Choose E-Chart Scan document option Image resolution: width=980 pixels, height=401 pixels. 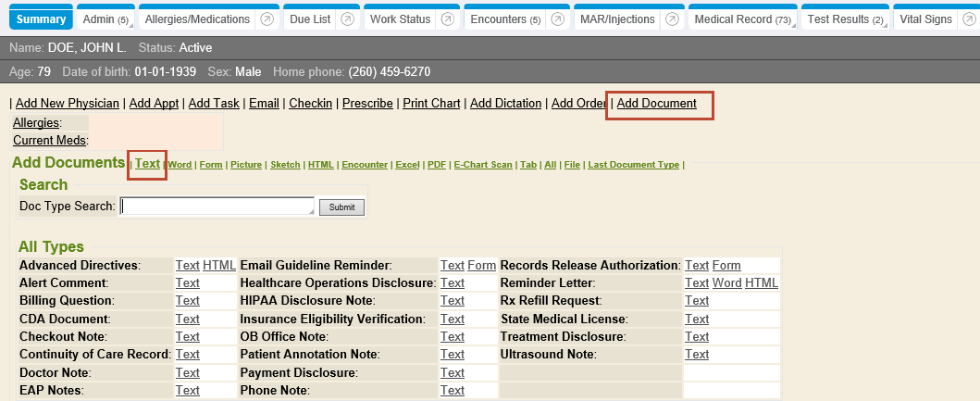click(x=483, y=165)
